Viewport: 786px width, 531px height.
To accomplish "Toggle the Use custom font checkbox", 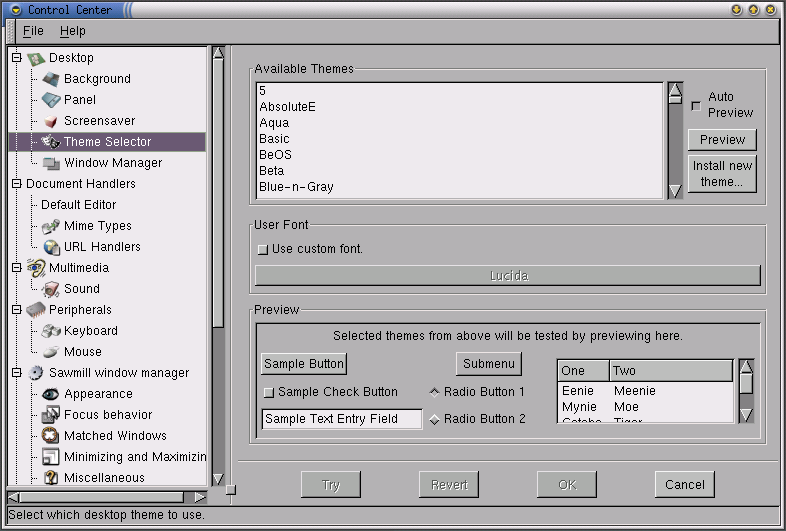I will point(263,249).
